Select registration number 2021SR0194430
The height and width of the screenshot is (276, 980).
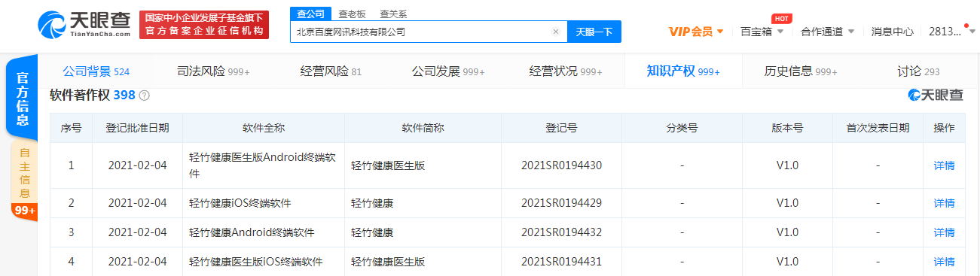tap(561, 165)
